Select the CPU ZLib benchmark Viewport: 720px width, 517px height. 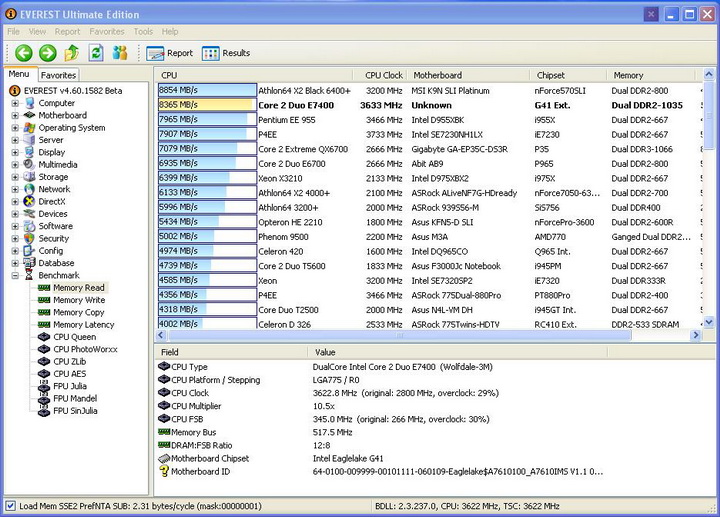coord(70,361)
